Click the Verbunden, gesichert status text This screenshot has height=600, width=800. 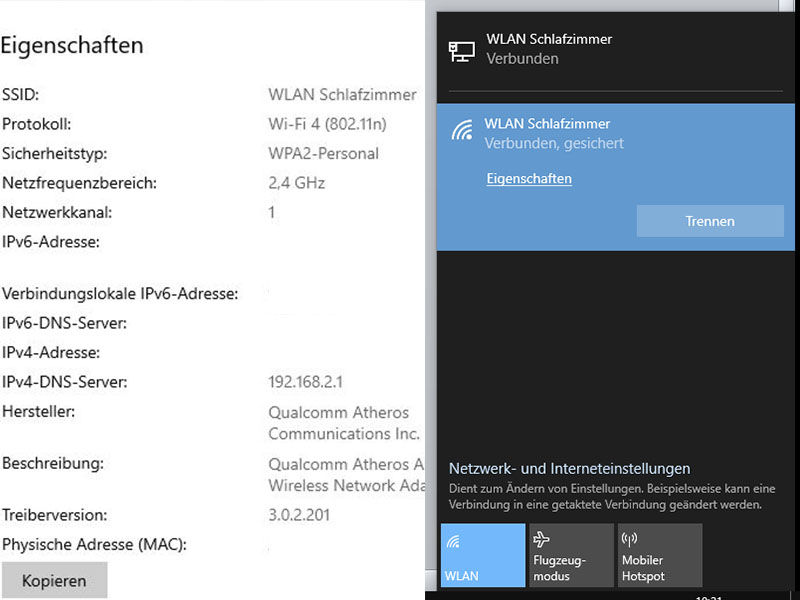554,143
